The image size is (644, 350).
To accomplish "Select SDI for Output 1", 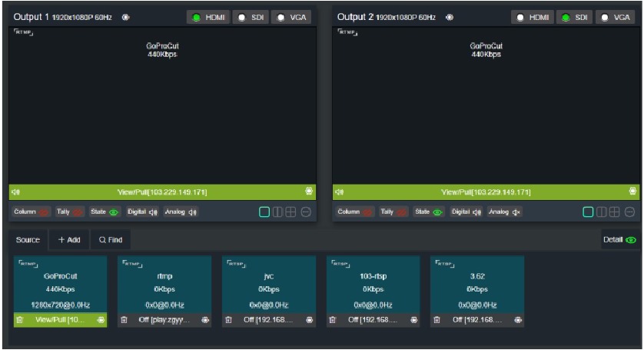I will click(x=250, y=17).
